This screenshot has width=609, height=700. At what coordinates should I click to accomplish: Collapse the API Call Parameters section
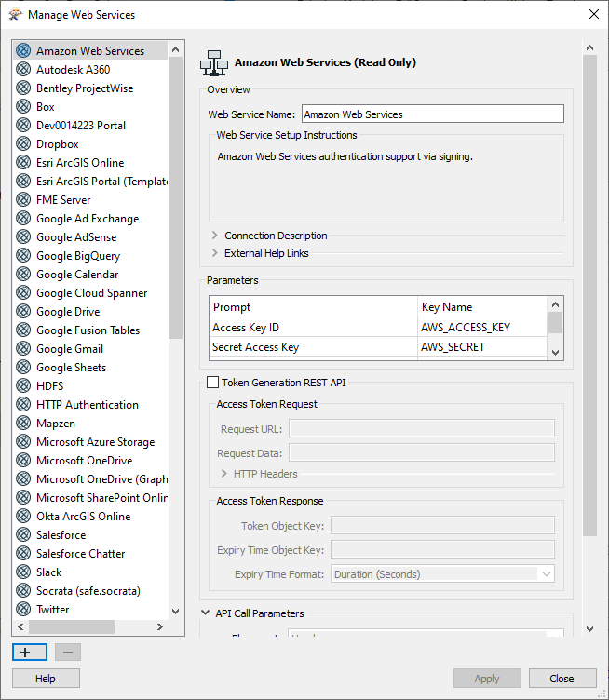(206, 612)
